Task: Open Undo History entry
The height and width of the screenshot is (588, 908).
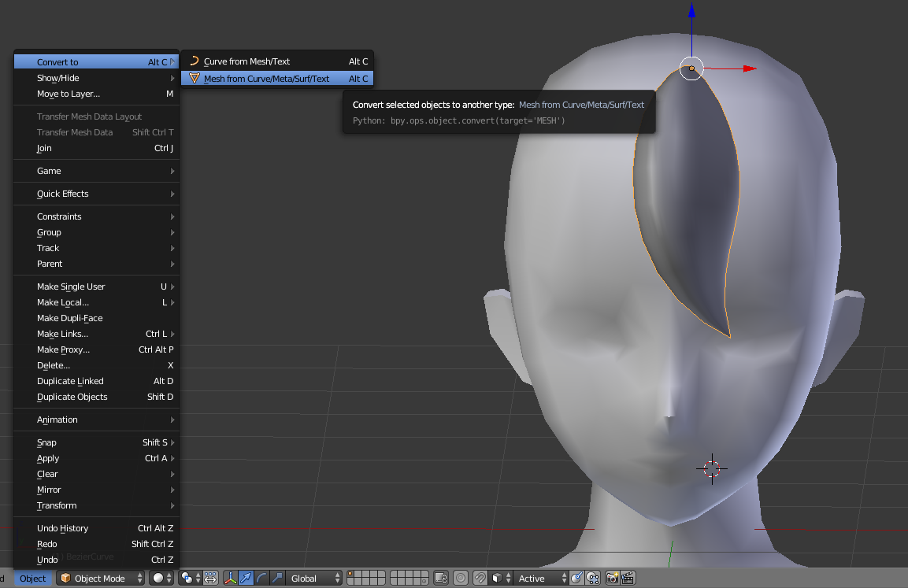Action: click(x=96, y=528)
